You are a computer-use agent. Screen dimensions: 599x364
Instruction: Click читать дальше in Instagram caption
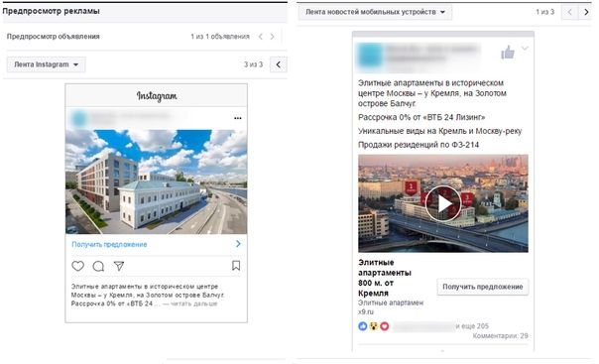click(x=194, y=304)
